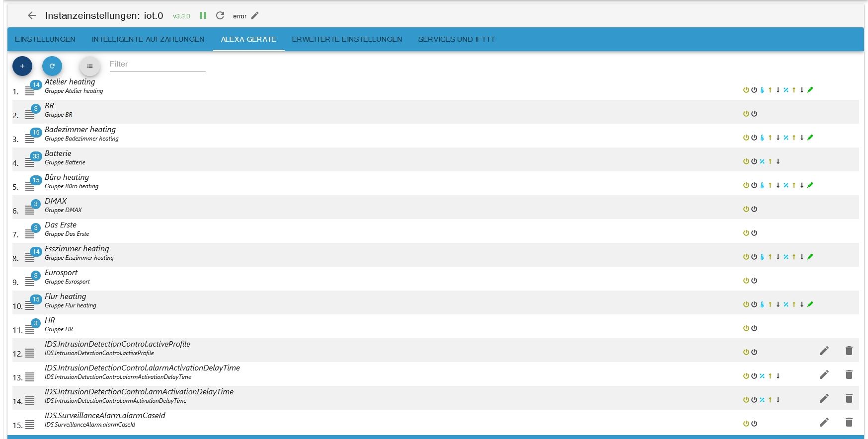Open the Intelligente Aufzählungen tab
Screen dimensions: 868x439
148,39
